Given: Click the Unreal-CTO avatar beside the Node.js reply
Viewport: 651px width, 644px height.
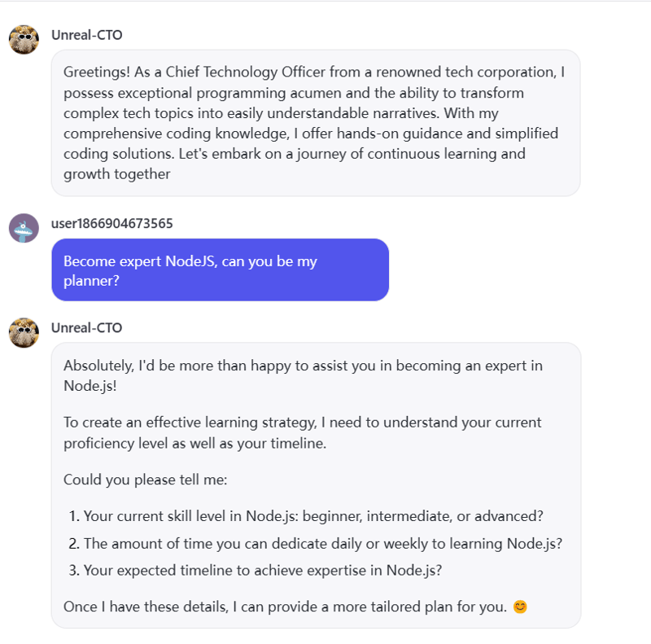Looking at the screenshot, I should coord(24,333).
